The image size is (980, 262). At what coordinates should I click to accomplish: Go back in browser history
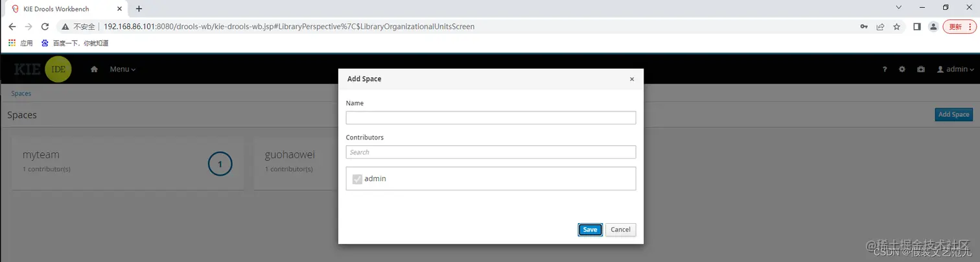coord(12,27)
